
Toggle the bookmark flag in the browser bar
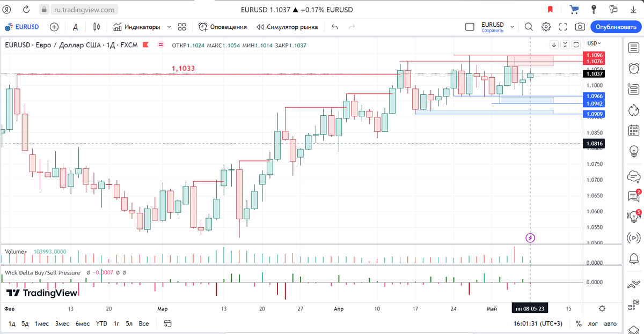tap(551, 9)
